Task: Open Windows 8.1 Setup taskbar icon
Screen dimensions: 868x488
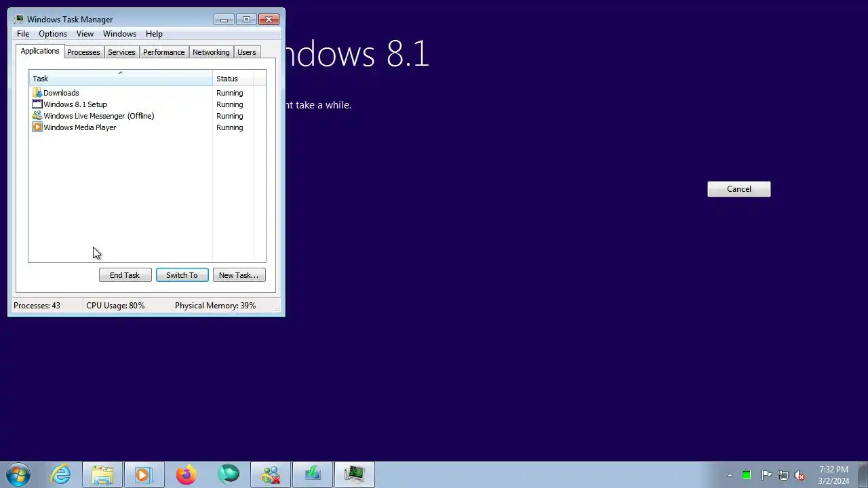Action: point(313,474)
